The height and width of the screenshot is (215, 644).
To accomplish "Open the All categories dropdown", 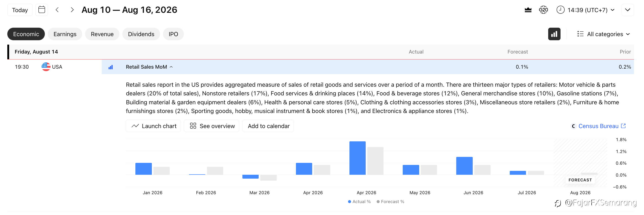I will pos(604,34).
